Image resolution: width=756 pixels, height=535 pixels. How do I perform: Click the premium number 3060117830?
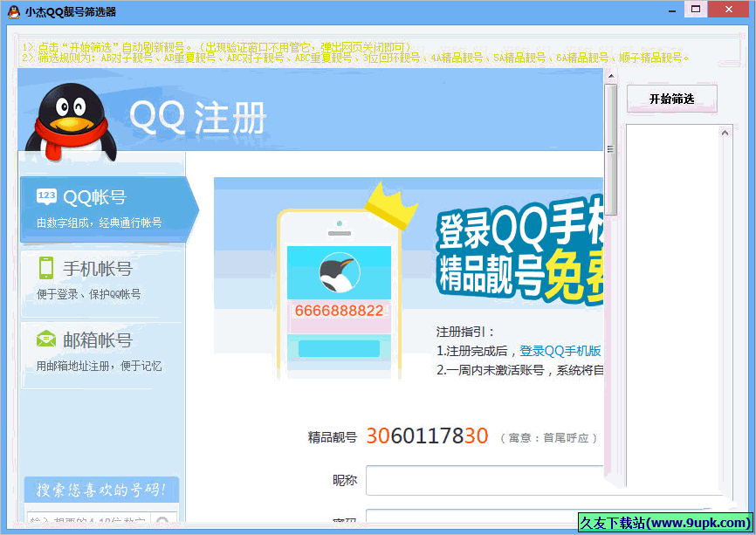click(x=427, y=436)
